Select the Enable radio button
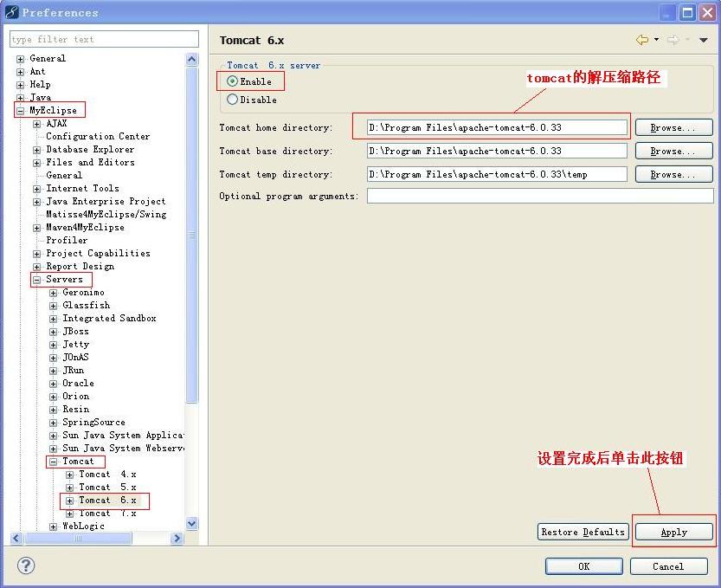This screenshot has height=588, width=721. (232, 81)
